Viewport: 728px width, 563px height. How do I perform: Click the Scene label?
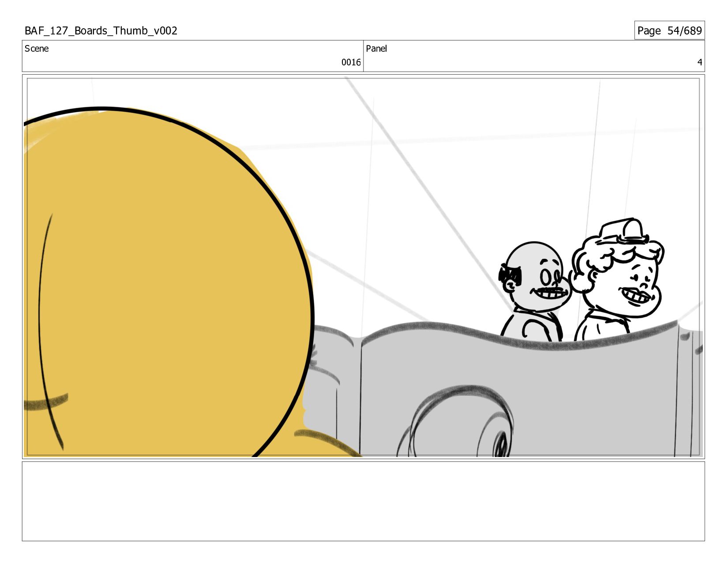37,49
